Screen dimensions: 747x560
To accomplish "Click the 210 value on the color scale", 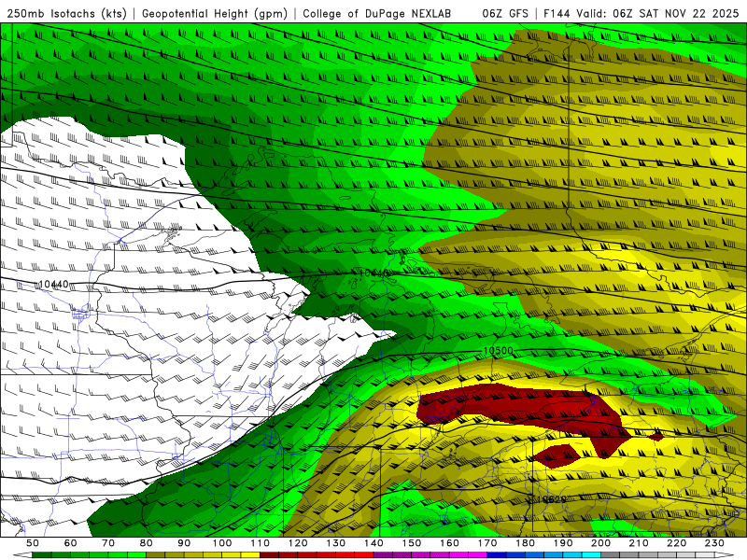I will [639, 543].
